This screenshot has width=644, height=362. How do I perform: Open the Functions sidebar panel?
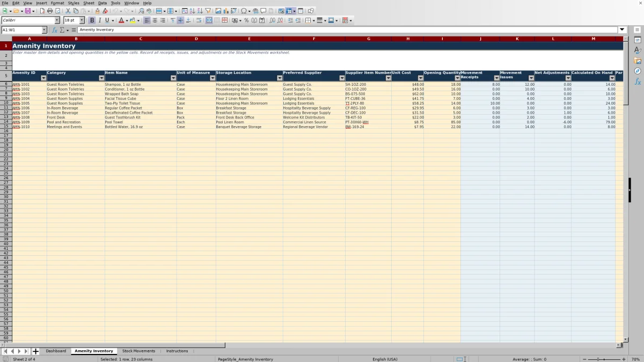point(638,82)
